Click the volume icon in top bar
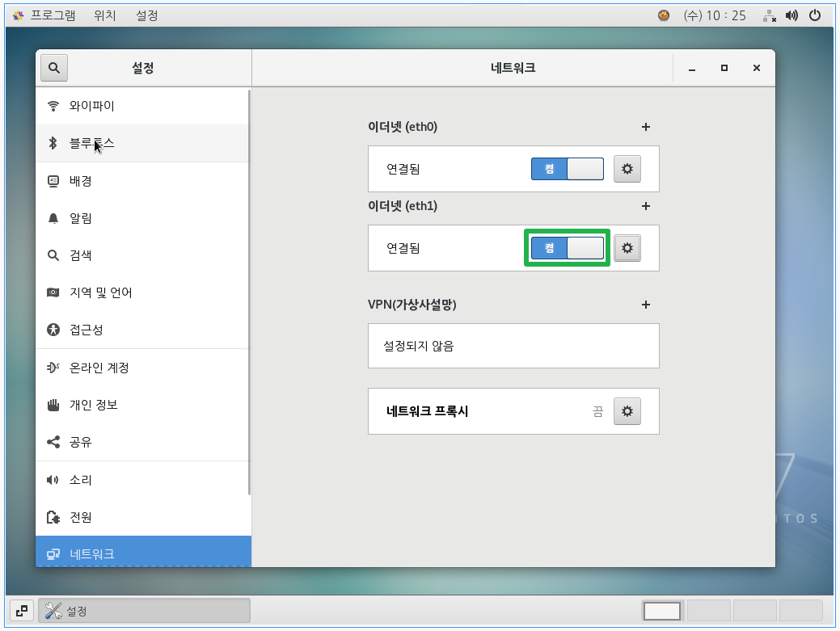This screenshot has height=631, width=840. click(791, 15)
